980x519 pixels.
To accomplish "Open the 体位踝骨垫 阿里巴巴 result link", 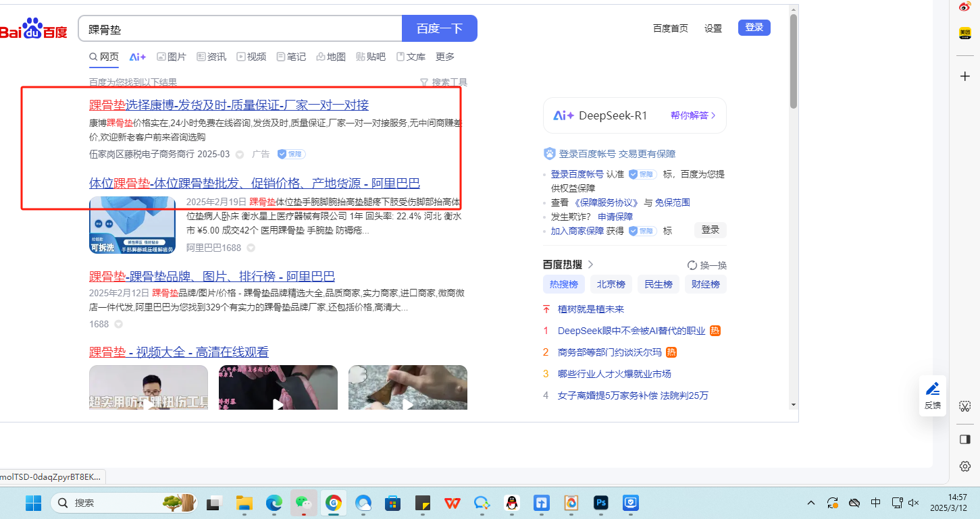I will point(254,184).
